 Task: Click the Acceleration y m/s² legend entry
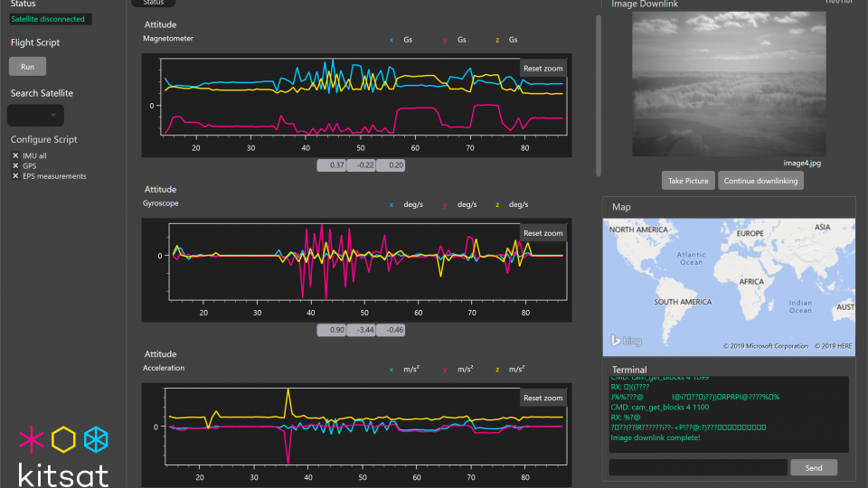(458, 369)
